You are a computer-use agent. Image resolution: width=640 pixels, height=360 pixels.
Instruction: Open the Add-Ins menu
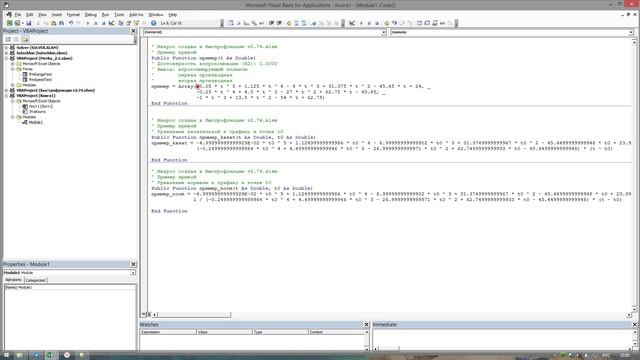(136, 15)
